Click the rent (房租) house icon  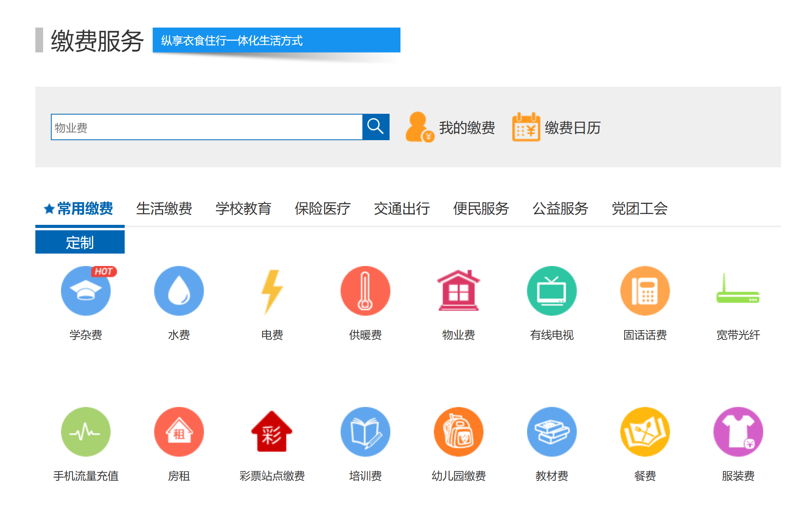point(179,431)
